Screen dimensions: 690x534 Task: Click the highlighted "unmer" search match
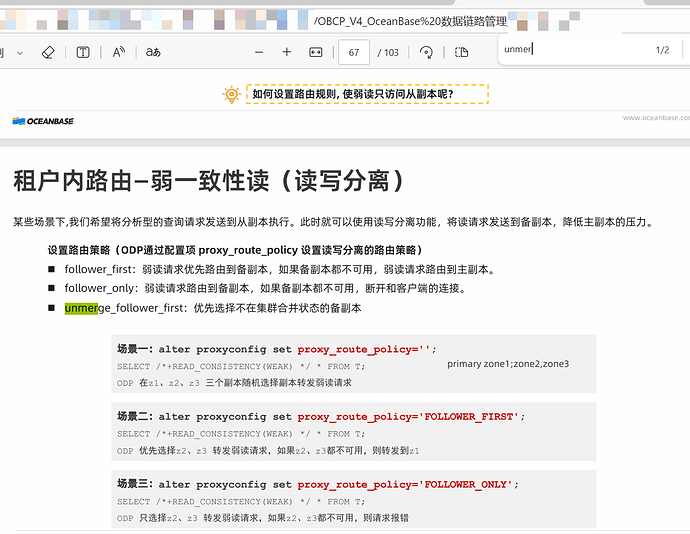pos(81,308)
